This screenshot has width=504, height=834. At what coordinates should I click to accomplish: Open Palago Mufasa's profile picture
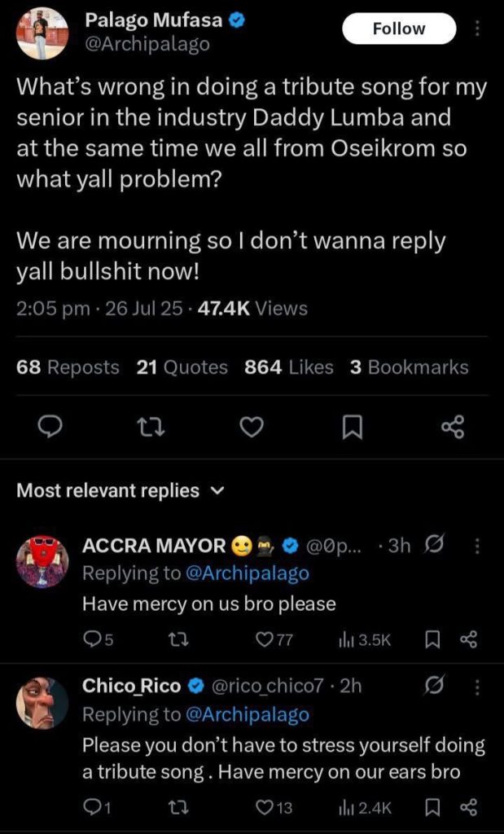coord(42,33)
